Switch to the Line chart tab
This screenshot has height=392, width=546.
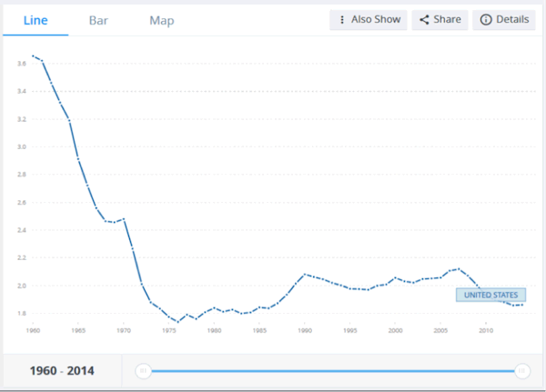coord(35,20)
